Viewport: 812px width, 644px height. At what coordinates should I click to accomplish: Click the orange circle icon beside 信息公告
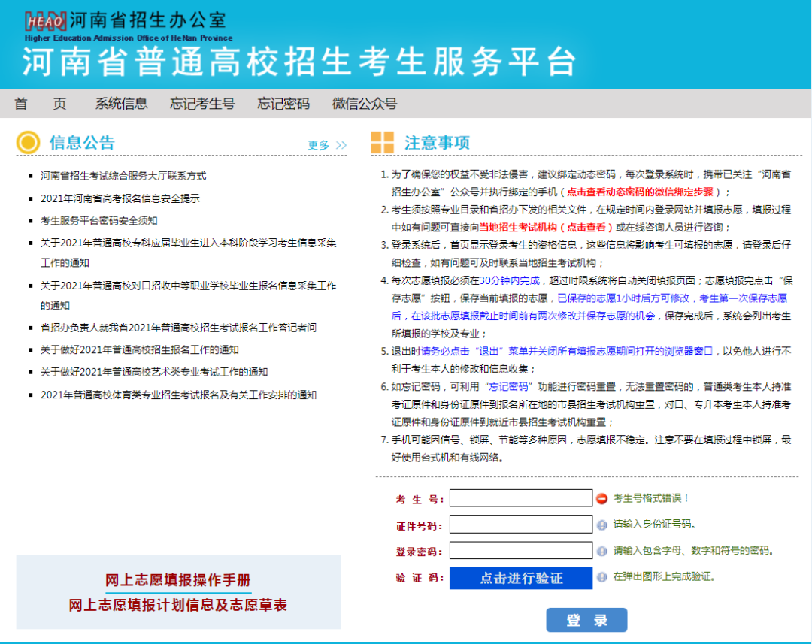(x=28, y=142)
